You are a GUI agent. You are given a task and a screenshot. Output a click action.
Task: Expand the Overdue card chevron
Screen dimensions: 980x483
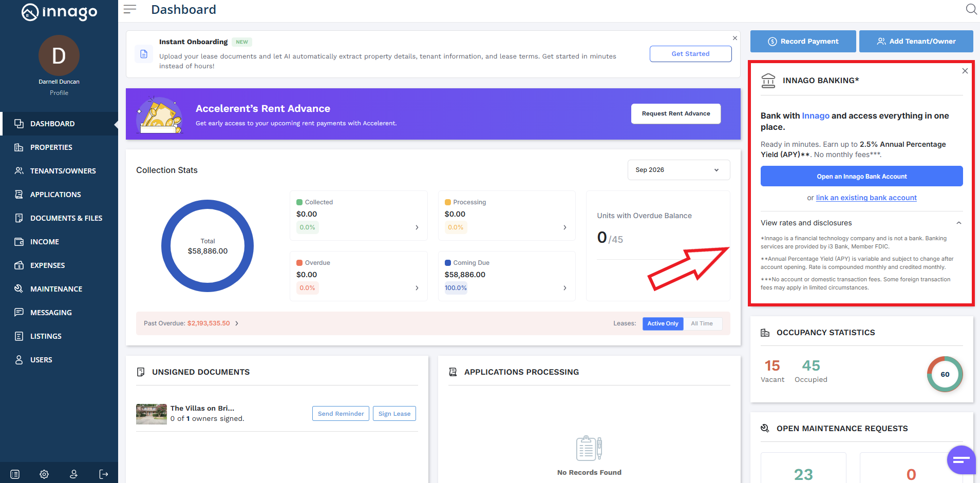(x=417, y=288)
